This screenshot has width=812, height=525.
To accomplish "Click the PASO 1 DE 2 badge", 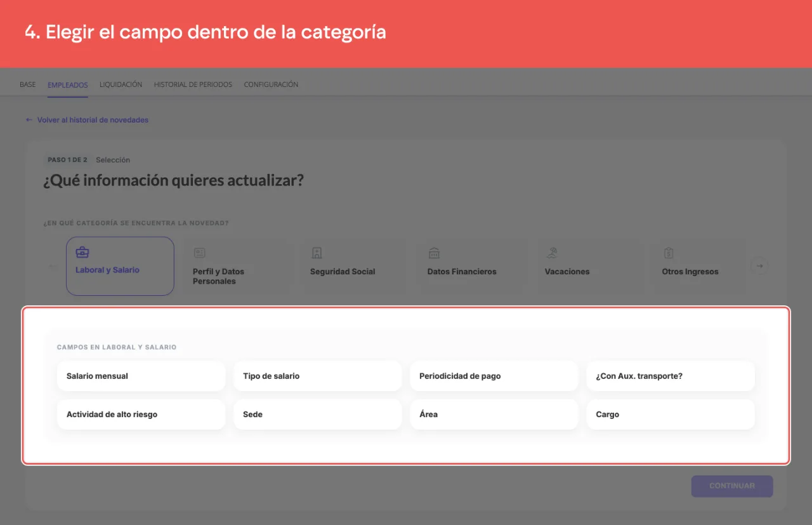I will point(67,160).
